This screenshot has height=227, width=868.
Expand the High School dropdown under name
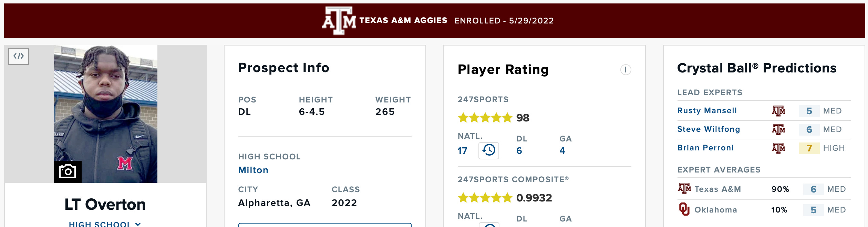(105, 224)
